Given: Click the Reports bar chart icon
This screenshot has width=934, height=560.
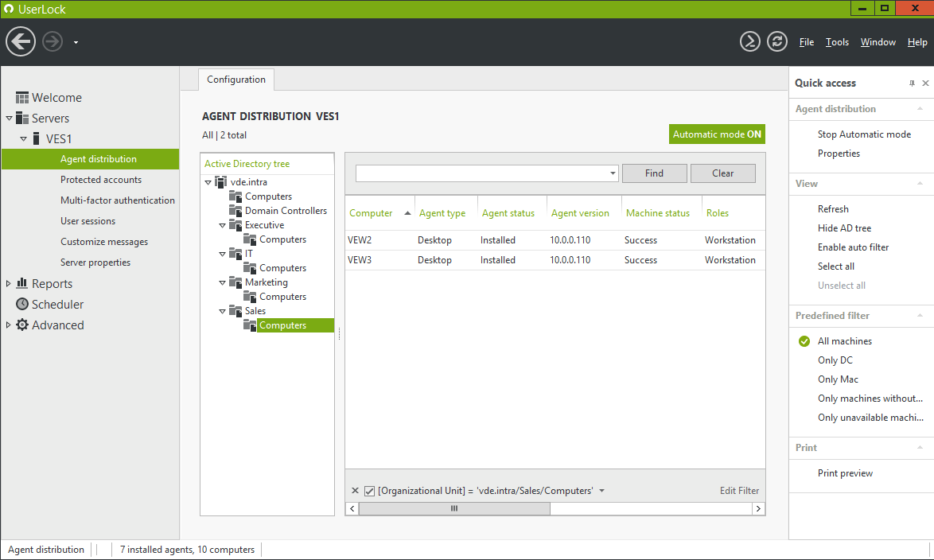Looking at the screenshot, I should point(22,283).
